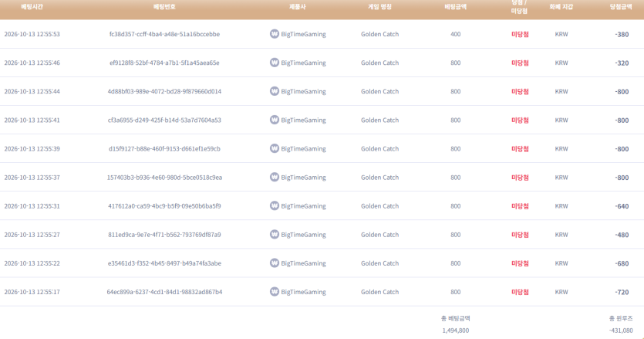The height and width of the screenshot is (339, 644).
Task: Click bet number 64ec899a-6237-4cd1-84d1-98832ad867b4
Action: click(x=164, y=292)
